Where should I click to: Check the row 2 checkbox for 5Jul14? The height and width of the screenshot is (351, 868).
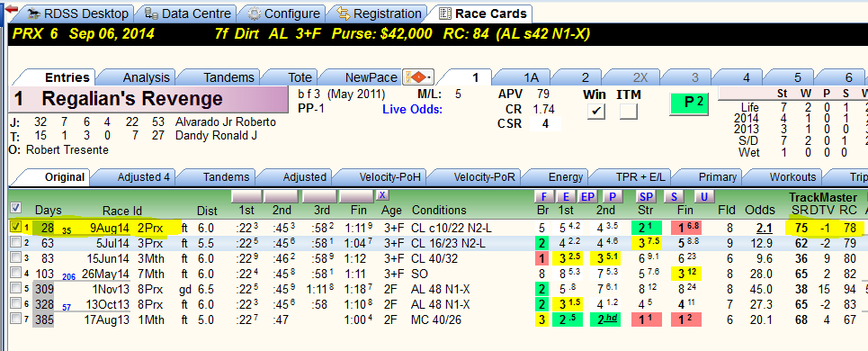click(x=16, y=242)
